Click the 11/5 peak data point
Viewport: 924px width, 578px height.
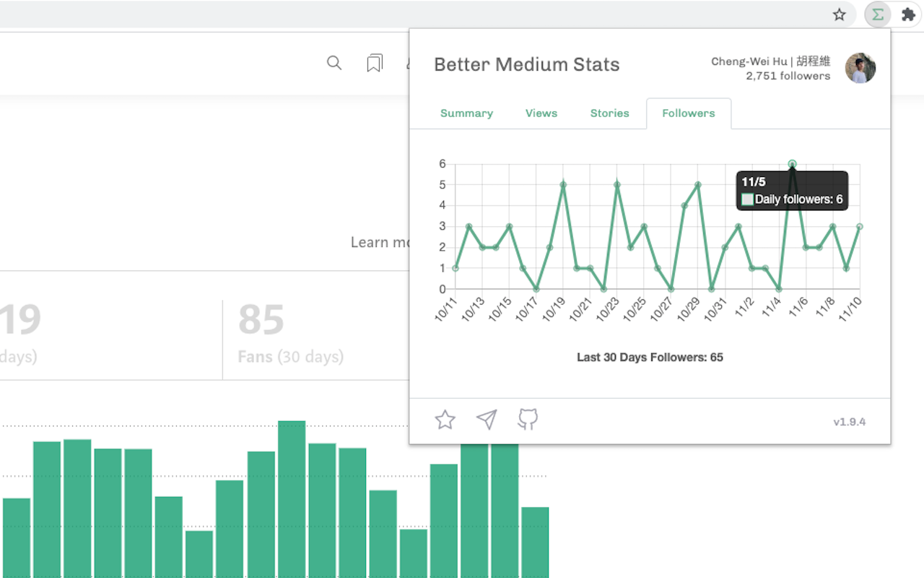792,164
